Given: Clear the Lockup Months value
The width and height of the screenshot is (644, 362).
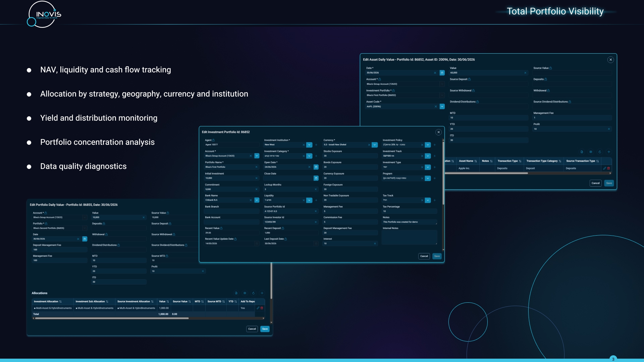Looking at the screenshot, I should click(316, 189).
